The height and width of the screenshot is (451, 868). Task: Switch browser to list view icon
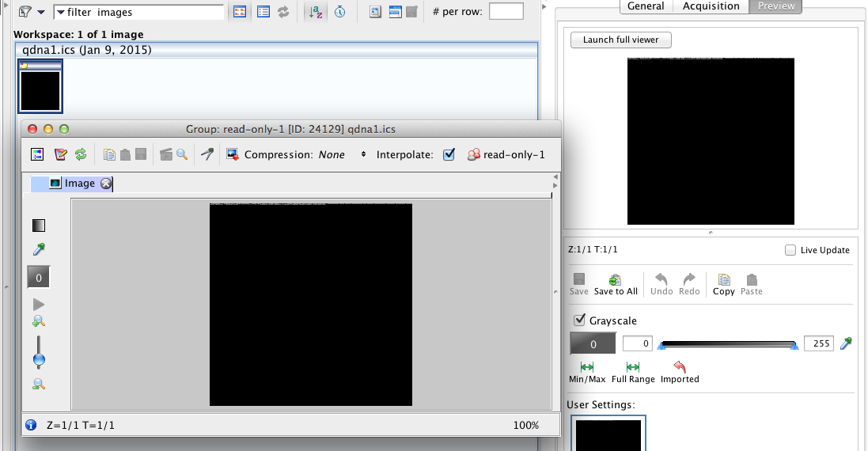263,12
